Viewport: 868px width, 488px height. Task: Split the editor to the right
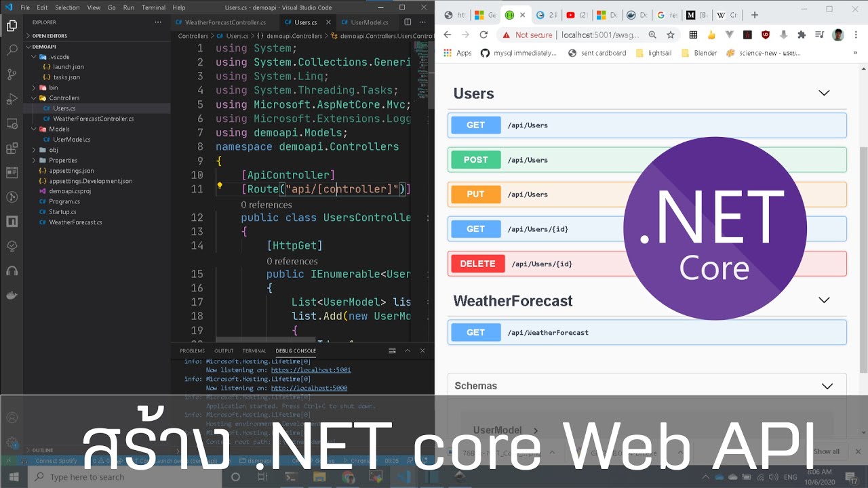tap(408, 22)
